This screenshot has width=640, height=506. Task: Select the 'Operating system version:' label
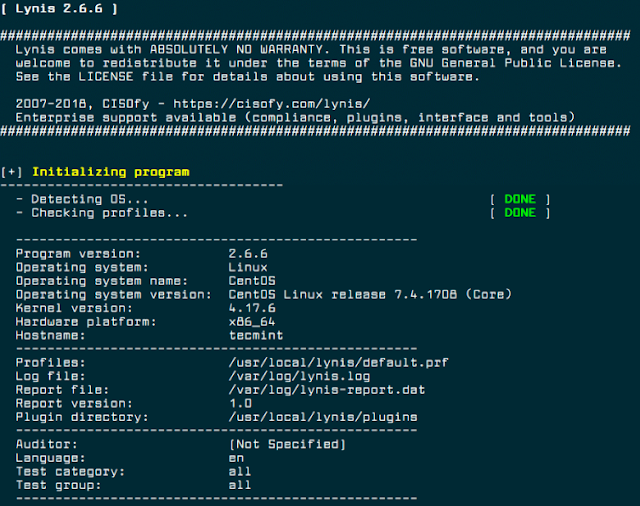coord(113,295)
